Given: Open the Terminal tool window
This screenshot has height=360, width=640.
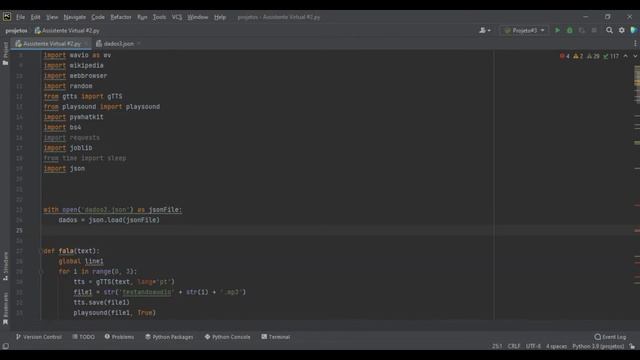Looking at the screenshot, I should click(x=276, y=337).
